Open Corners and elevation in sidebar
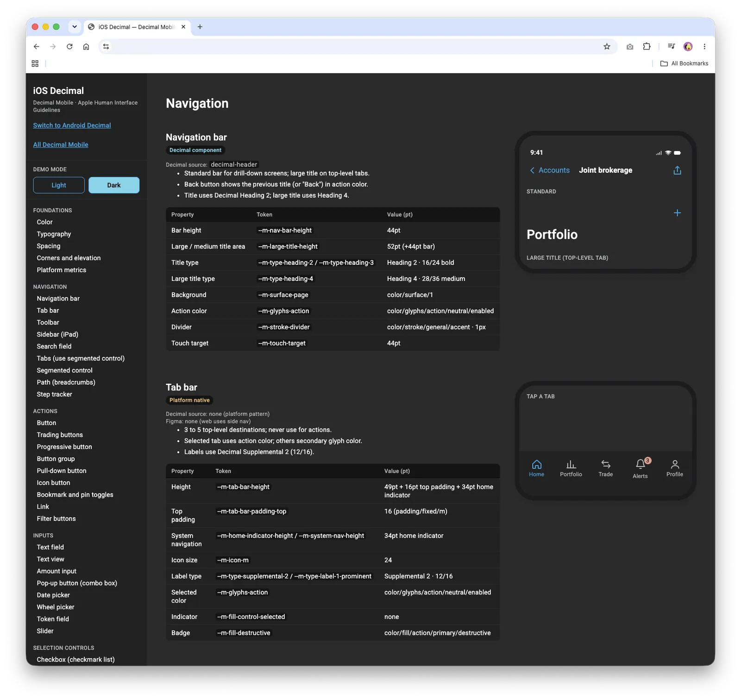 [69, 258]
